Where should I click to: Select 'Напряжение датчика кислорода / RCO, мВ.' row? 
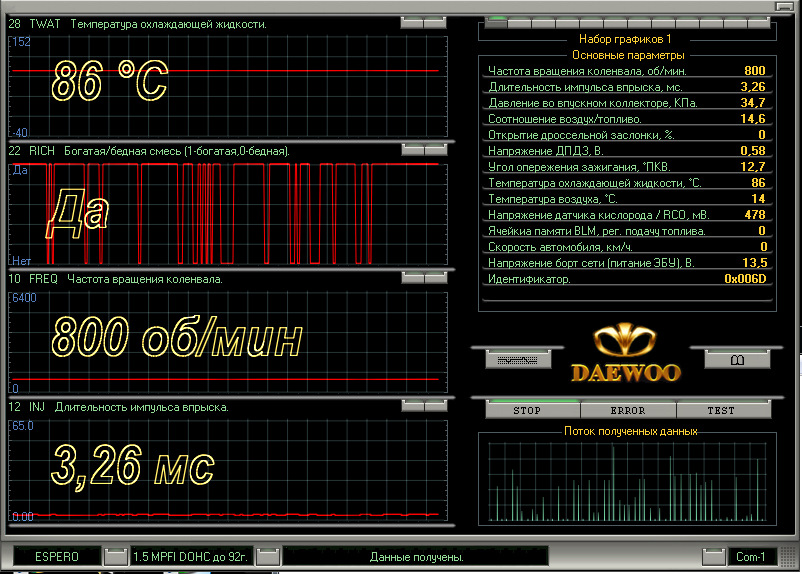coord(627,215)
